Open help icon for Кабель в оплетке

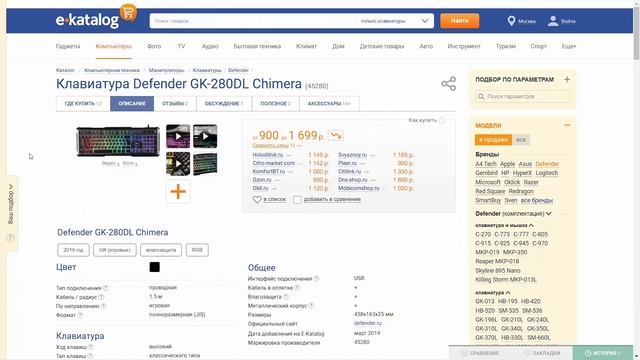coord(297,288)
